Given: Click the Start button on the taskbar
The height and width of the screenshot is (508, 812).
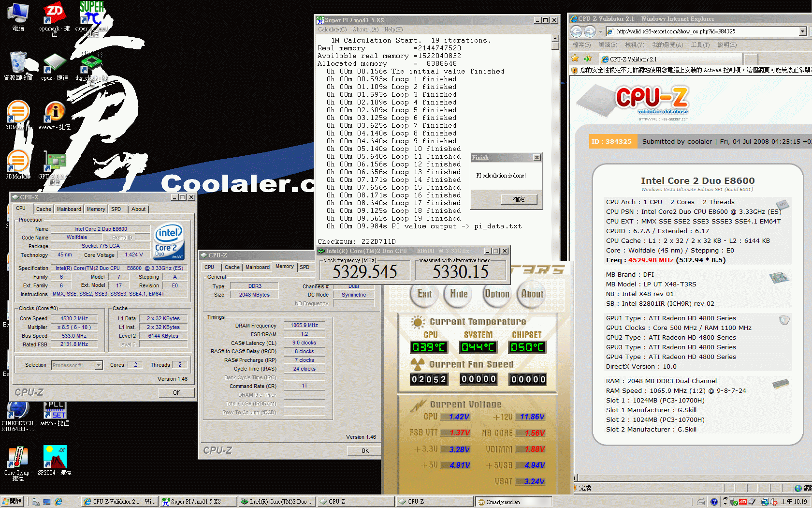Looking at the screenshot, I should 13,502.
